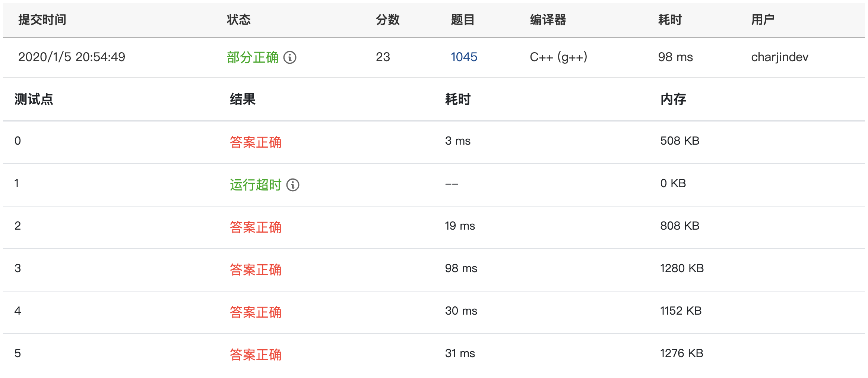Click the 耗时 header in the top row

pos(670,20)
